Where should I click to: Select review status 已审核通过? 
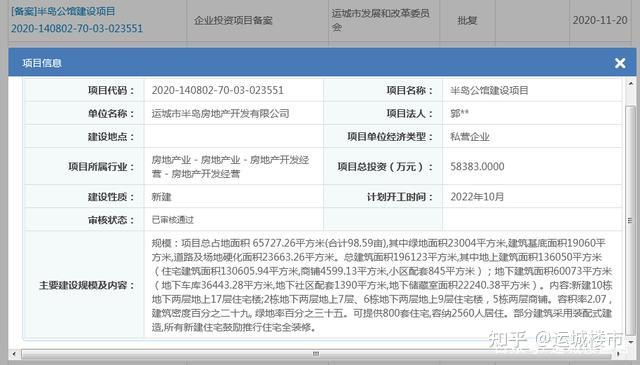click(172, 220)
